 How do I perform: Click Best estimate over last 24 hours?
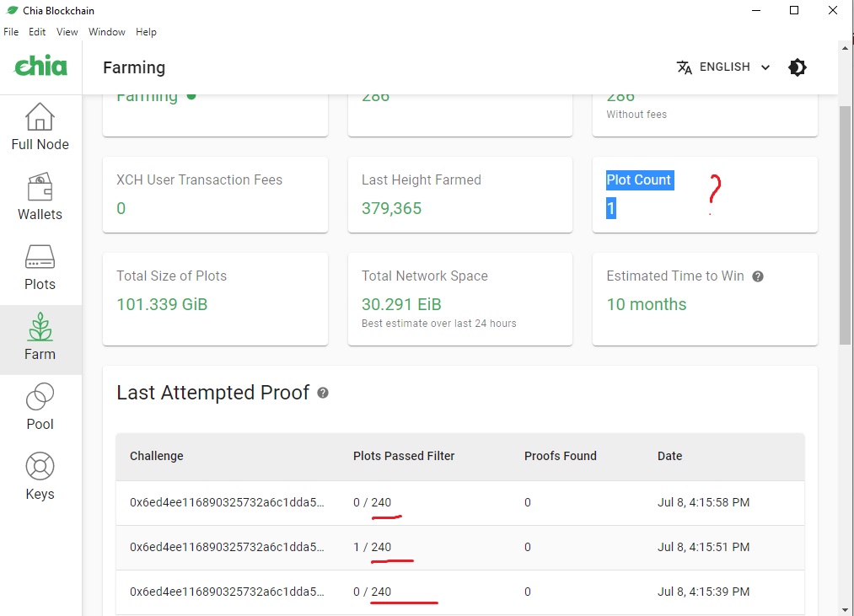coord(439,323)
